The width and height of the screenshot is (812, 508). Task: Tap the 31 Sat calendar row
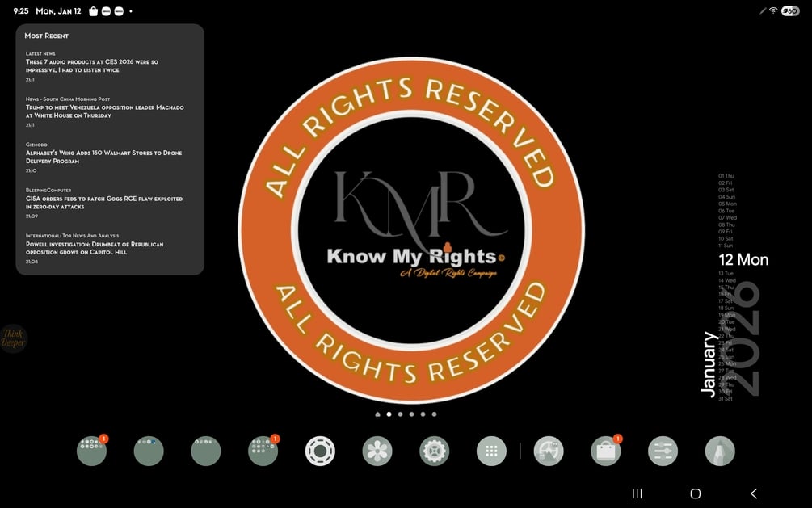(x=726, y=399)
